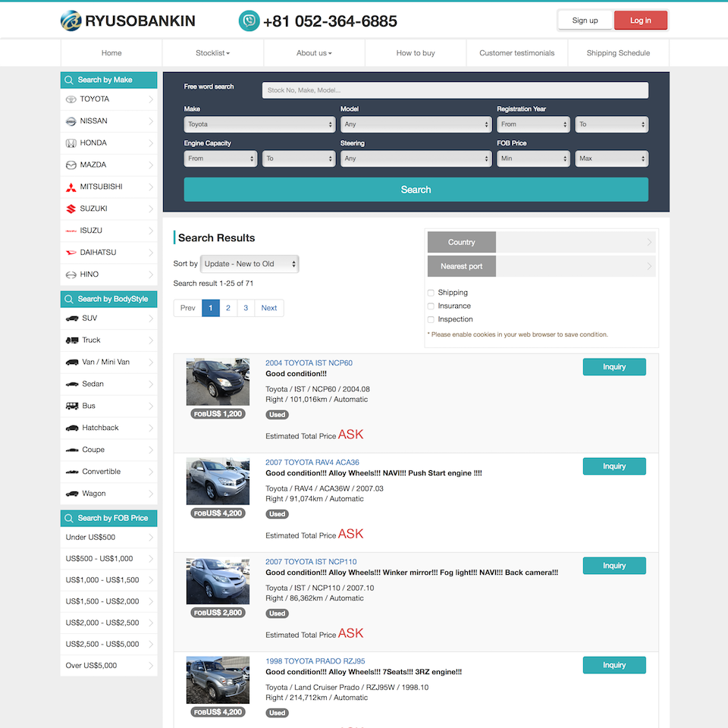
Task: Go to the Home menu item
Action: coord(111,53)
